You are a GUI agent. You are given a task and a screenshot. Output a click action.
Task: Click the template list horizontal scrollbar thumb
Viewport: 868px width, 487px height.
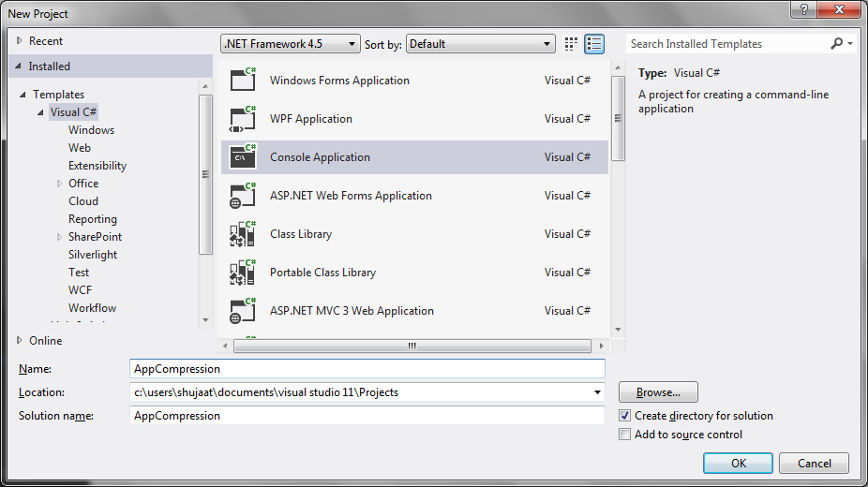(412, 346)
